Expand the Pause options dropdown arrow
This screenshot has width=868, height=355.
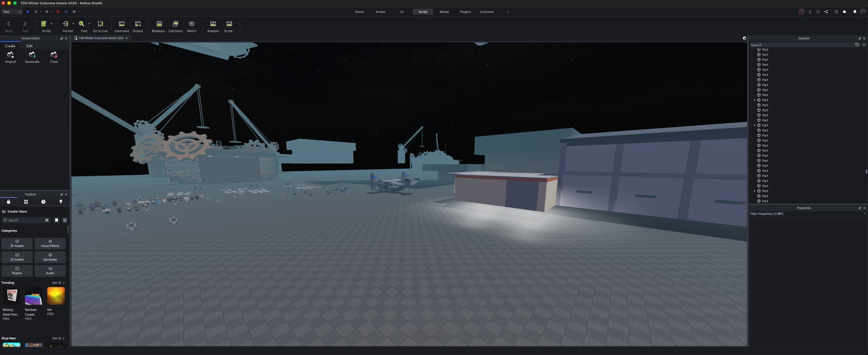click(x=40, y=12)
